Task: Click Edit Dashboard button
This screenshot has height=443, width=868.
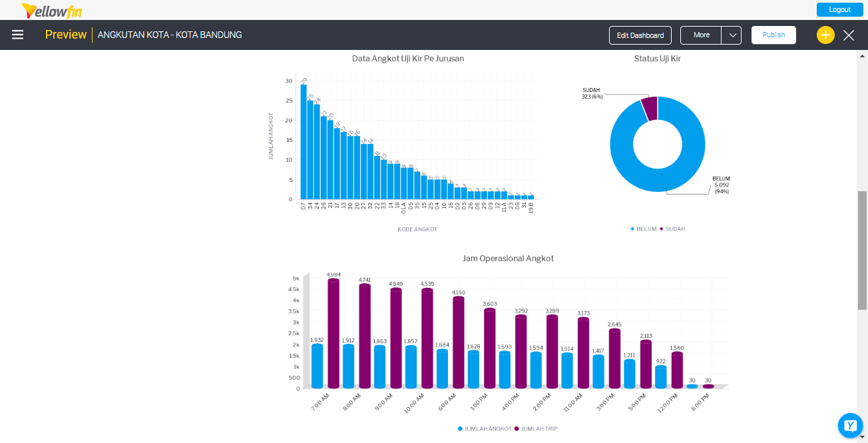Action: 640,35
